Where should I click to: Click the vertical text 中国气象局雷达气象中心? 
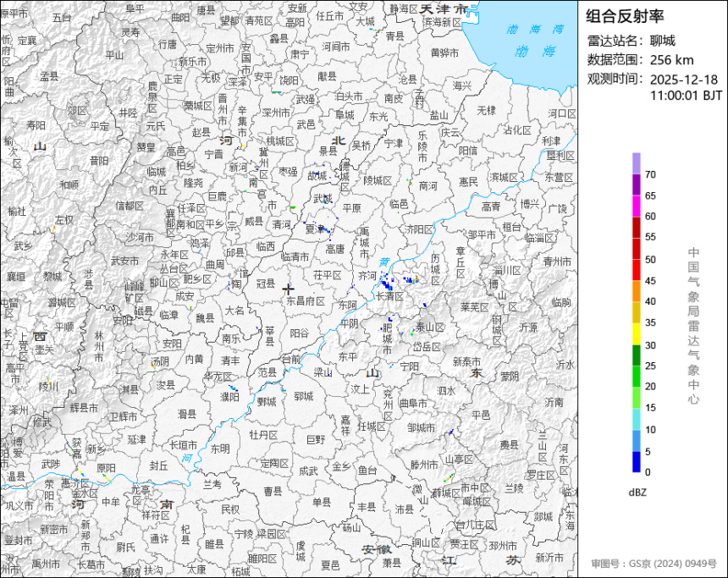tap(693, 326)
